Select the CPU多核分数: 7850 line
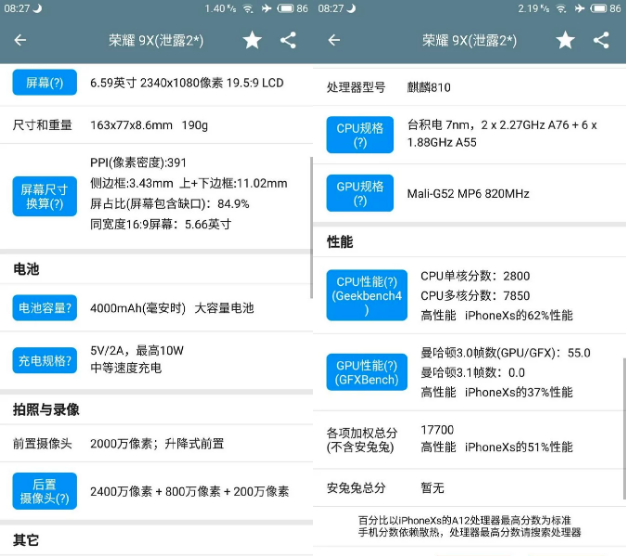 pyautogui.click(x=475, y=296)
